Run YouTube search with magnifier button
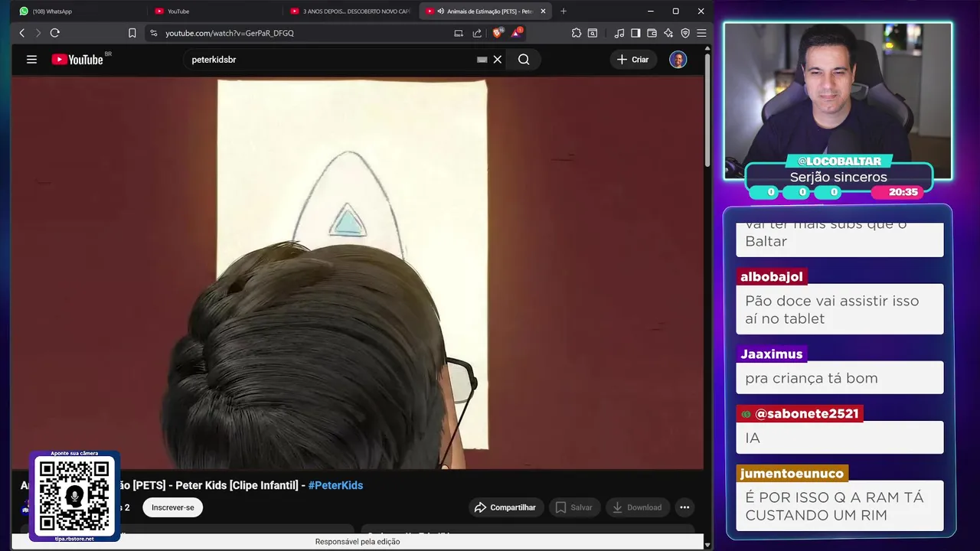The image size is (980, 551). pos(524,59)
